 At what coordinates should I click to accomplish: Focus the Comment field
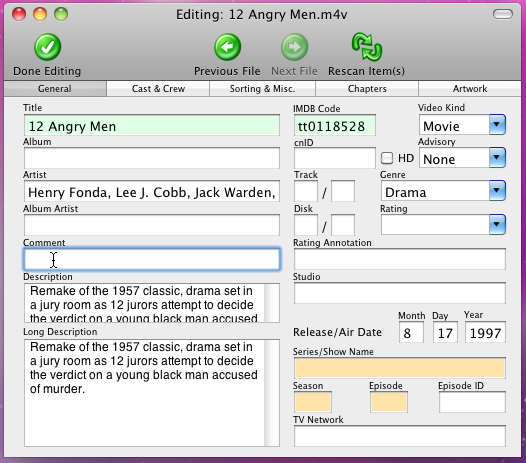(152, 259)
